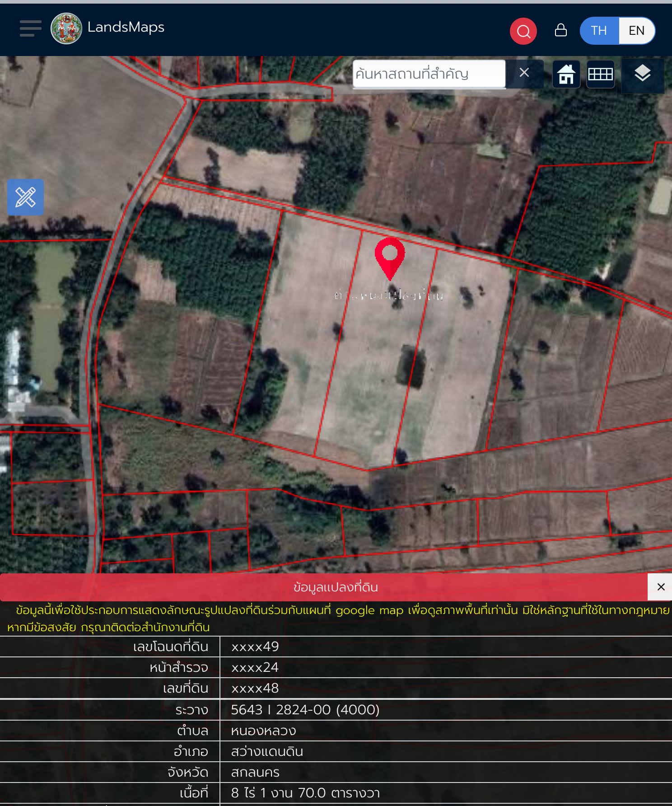The height and width of the screenshot is (806, 672).
Task: Click the LandsMaps emblem logo
Action: click(66, 28)
